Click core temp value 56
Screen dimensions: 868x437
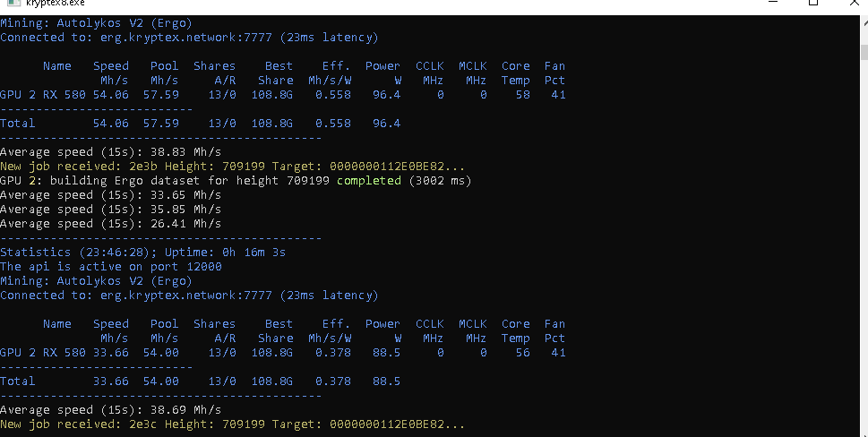[522, 352]
